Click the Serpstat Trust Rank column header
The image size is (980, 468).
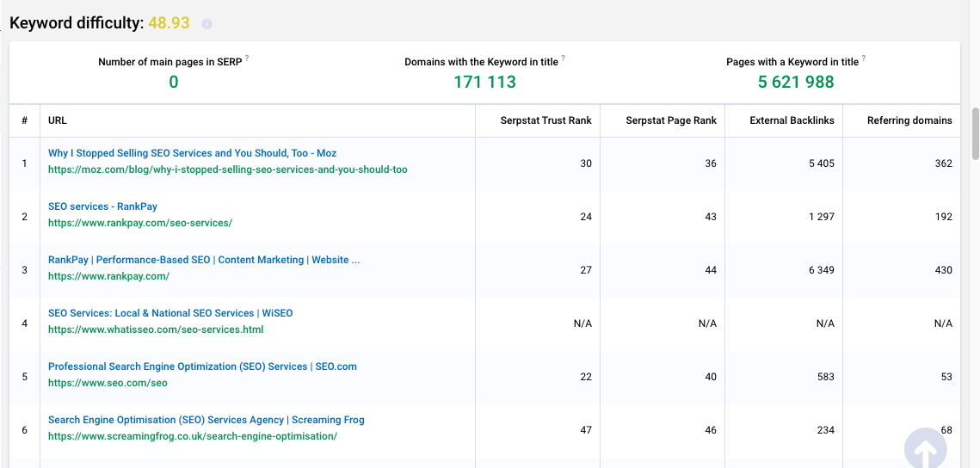click(x=545, y=120)
